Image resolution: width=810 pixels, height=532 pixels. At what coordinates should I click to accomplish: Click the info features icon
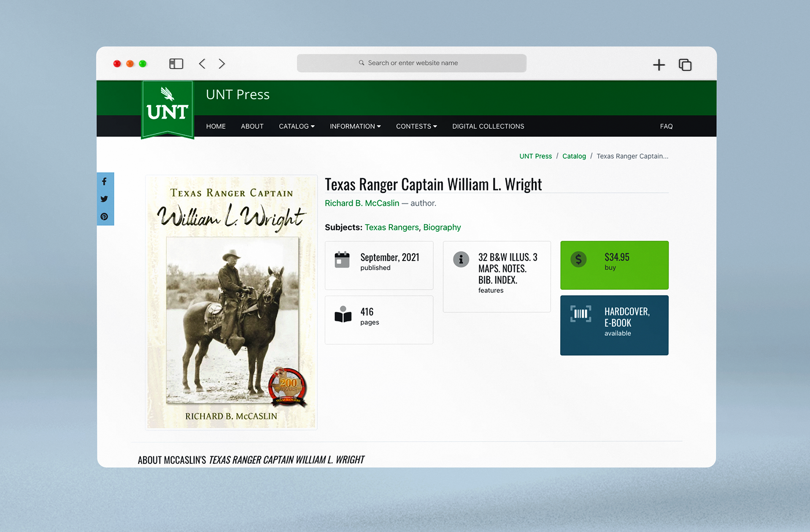pyautogui.click(x=461, y=259)
